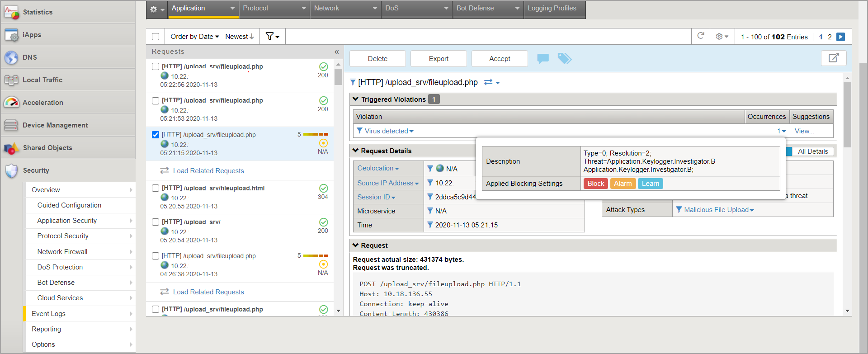The width and height of the screenshot is (868, 354).
Task: Switch to the Bot Defense tab
Action: (x=487, y=9)
